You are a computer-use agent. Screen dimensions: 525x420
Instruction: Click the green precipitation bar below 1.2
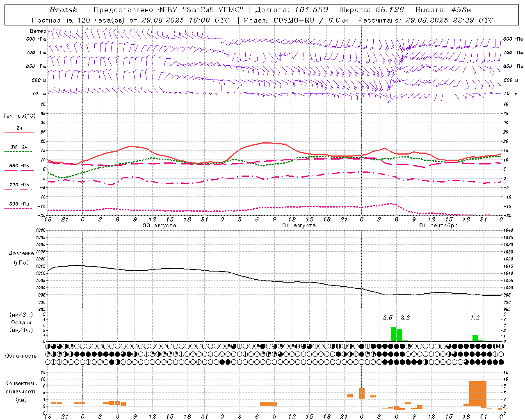pyautogui.click(x=475, y=338)
